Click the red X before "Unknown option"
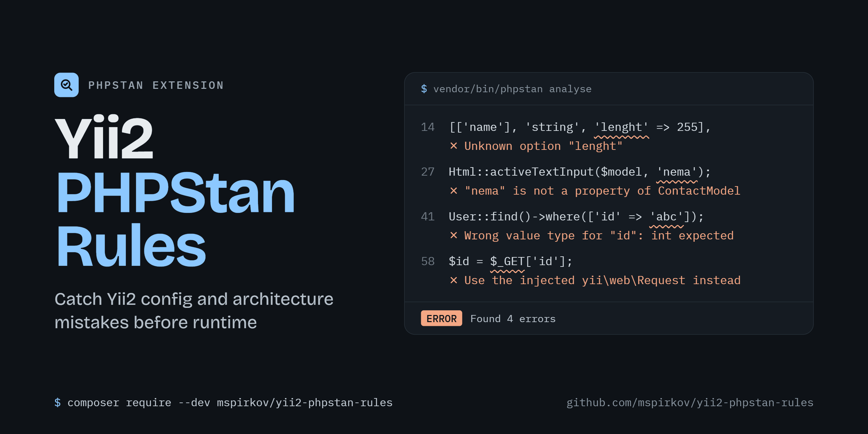The image size is (868, 434). click(x=454, y=146)
